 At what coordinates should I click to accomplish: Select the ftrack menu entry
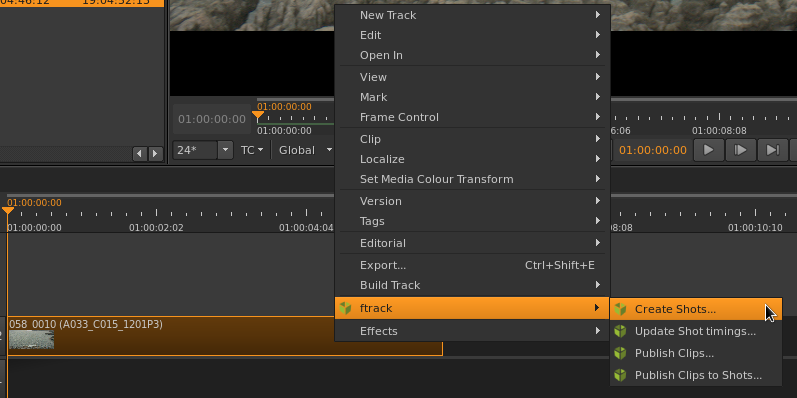coord(472,308)
